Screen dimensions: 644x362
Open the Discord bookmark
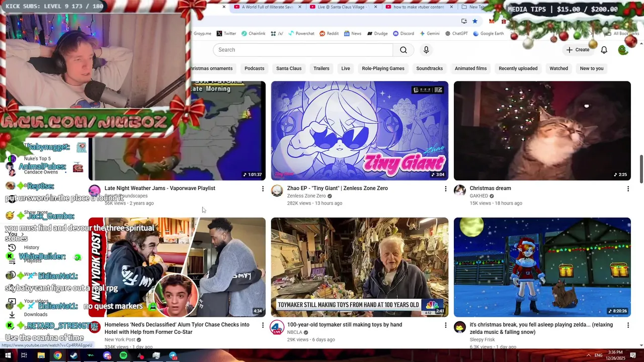(404, 34)
